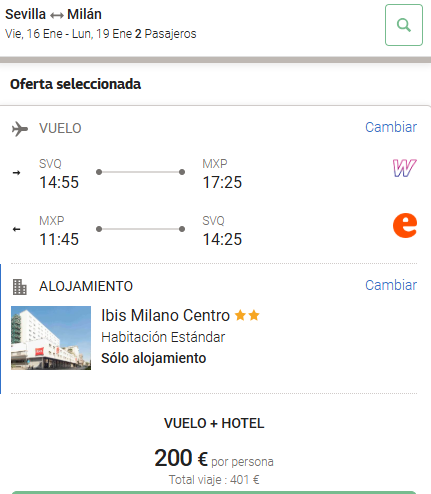Click the outbound right arrow icon
Screen dimensions: 431x494
16,173
